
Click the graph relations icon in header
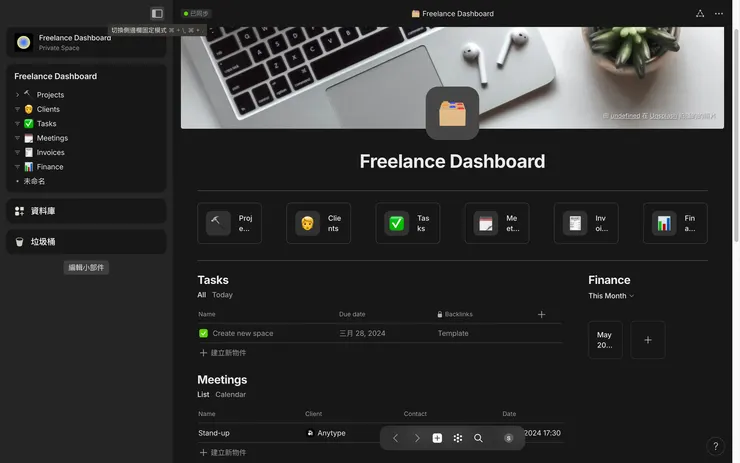700,14
